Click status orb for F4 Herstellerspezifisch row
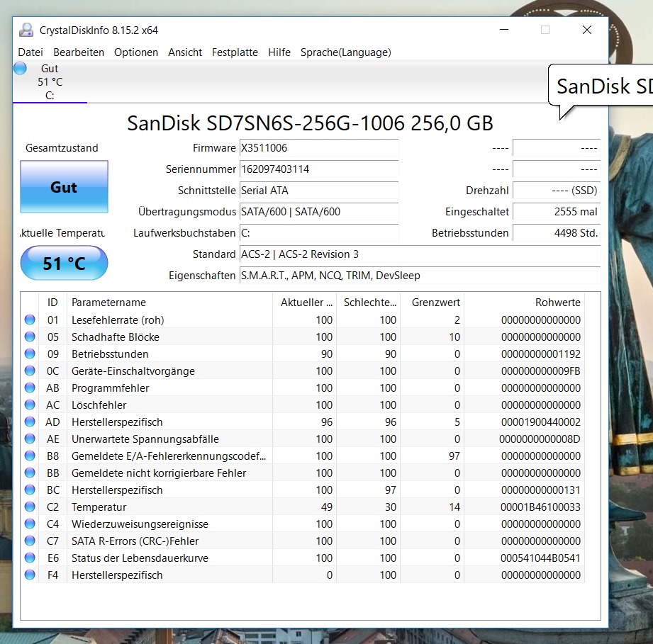 coord(30,575)
